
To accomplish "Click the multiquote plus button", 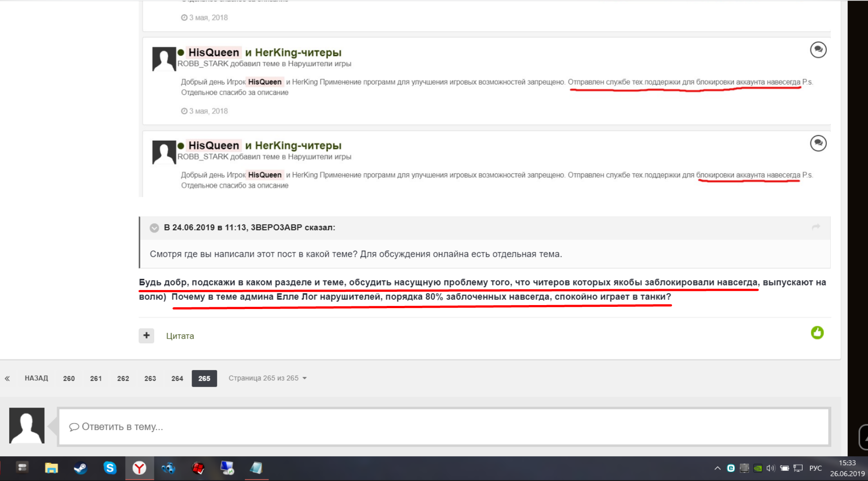I will click(x=146, y=336).
